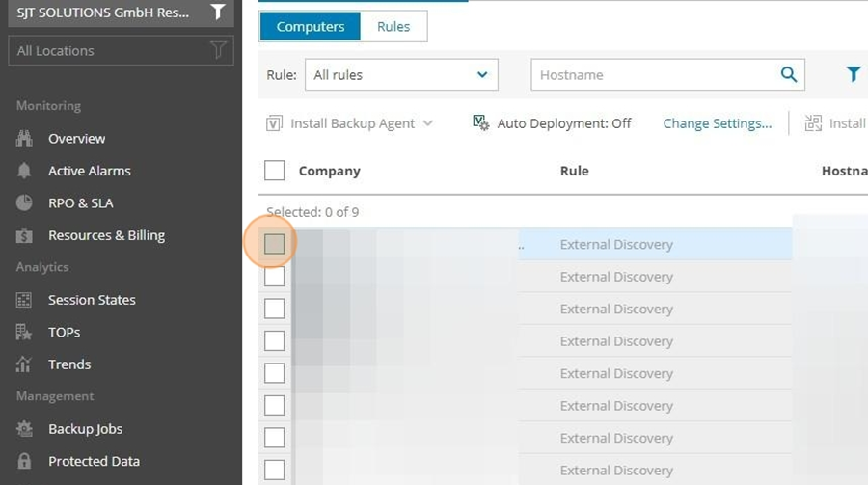Check the third row checkbox
This screenshot has height=485, width=868.
click(275, 309)
